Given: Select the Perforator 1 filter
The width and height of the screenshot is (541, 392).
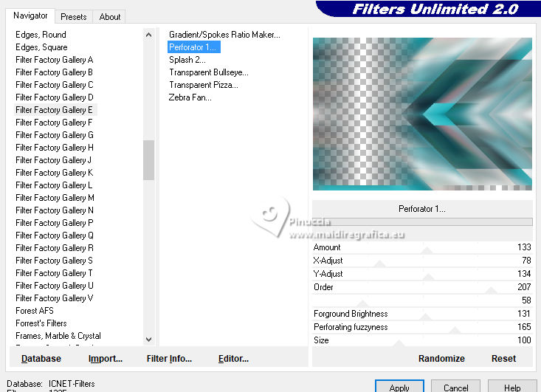Looking at the screenshot, I should pyautogui.click(x=193, y=47).
